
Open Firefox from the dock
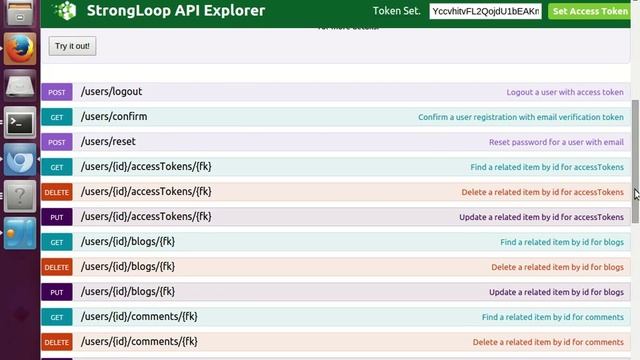click(x=20, y=49)
